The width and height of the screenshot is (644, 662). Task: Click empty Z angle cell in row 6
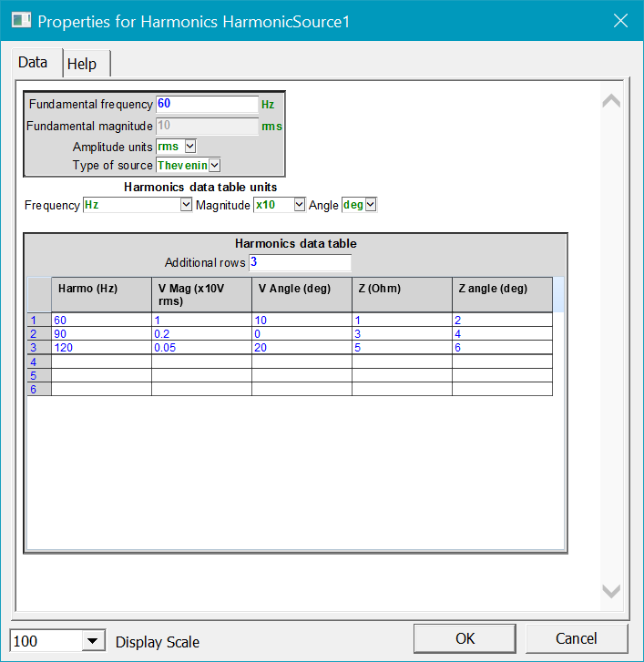tap(502, 389)
